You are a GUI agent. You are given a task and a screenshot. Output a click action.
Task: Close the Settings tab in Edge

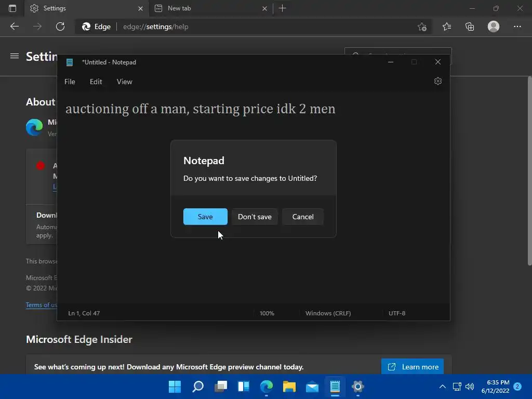coord(140,8)
